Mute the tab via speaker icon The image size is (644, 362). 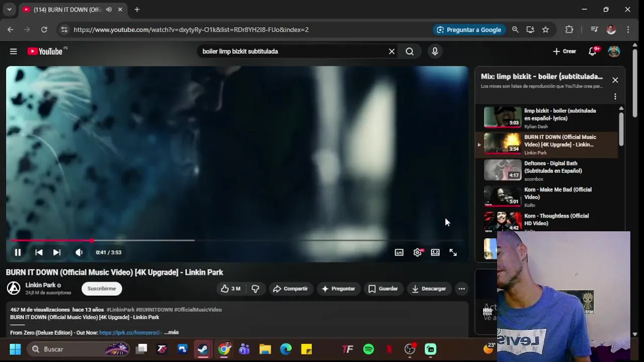(109, 10)
